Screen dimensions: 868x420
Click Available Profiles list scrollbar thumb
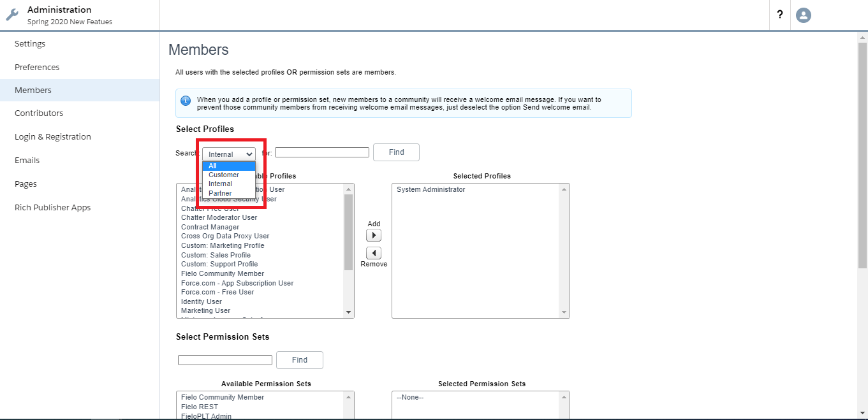tap(348, 233)
